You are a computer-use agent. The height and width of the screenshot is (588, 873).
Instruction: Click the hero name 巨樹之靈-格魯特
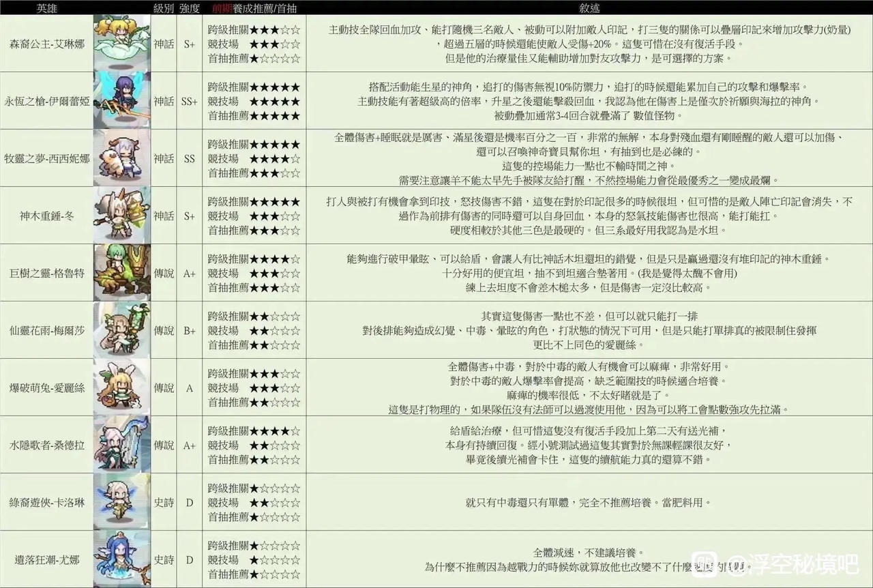pyautogui.click(x=47, y=273)
